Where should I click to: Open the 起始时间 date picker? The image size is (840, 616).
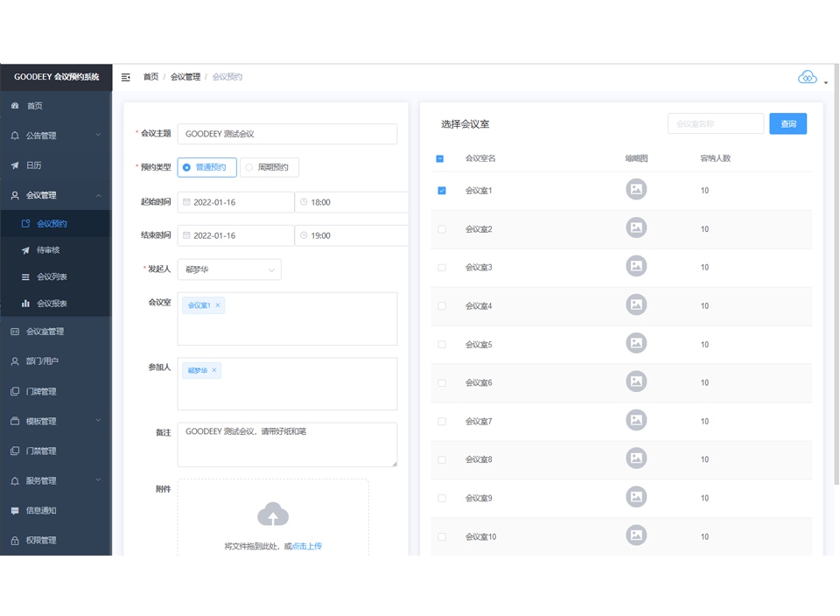pyautogui.click(x=235, y=202)
